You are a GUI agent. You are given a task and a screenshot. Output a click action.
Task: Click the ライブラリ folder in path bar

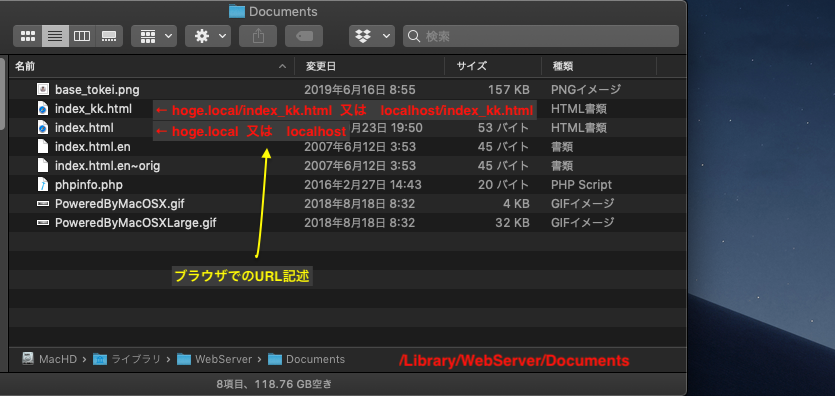click(127, 359)
